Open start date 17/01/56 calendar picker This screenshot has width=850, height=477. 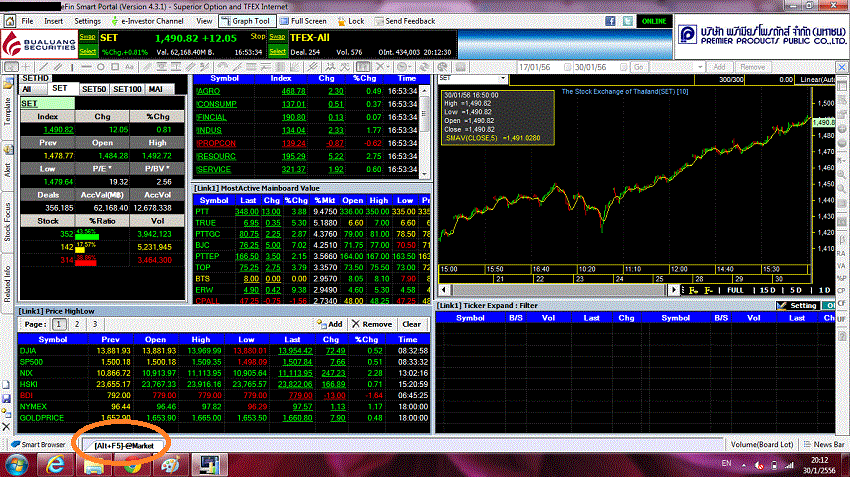coord(568,67)
